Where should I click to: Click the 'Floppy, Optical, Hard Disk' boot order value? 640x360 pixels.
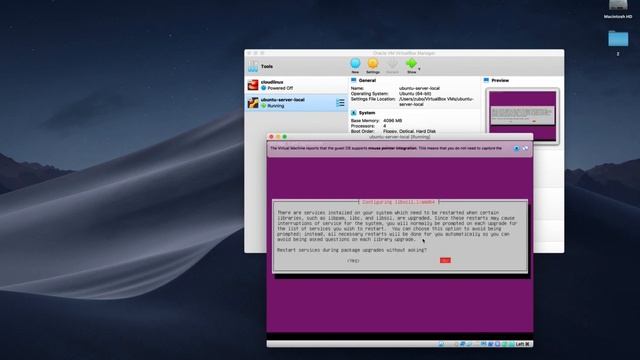(409, 131)
